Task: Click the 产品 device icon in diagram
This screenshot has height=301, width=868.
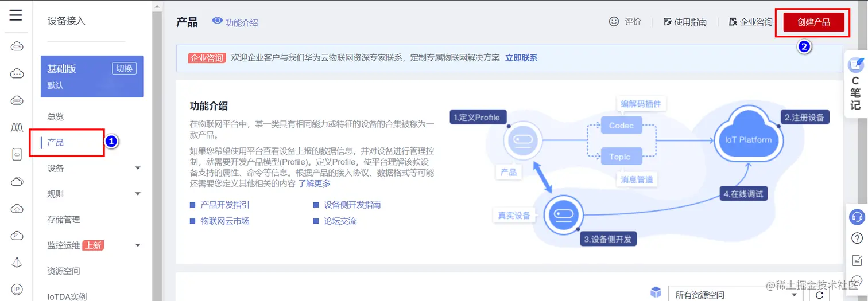Action: coord(523,140)
